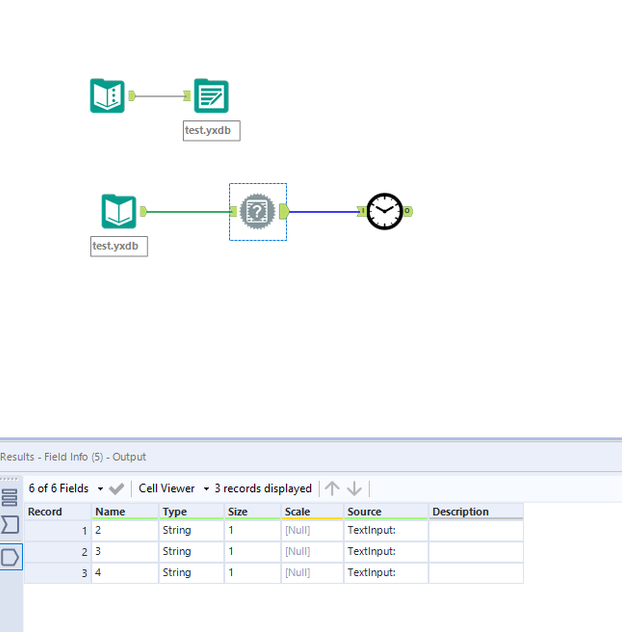622x632 pixels.
Task: Select the clock Throttle tool icon
Action: tap(385, 211)
